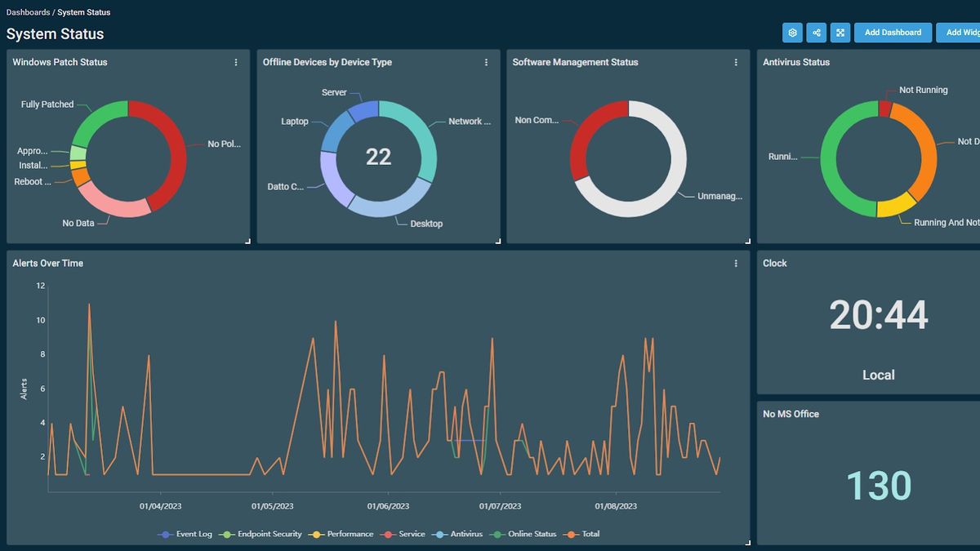The image size is (980, 551).
Task: Hide the Event Log series via its legend entry
Action: [193, 534]
